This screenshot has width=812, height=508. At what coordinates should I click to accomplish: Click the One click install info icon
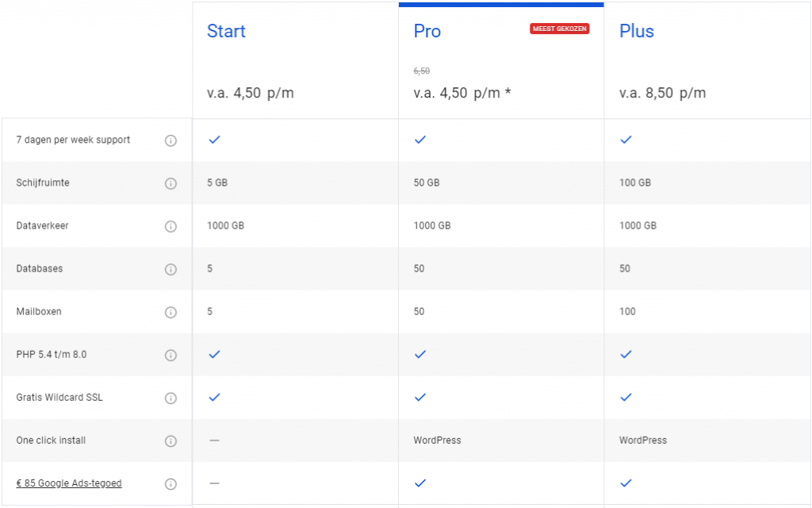pyautogui.click(x=170, y=441)
